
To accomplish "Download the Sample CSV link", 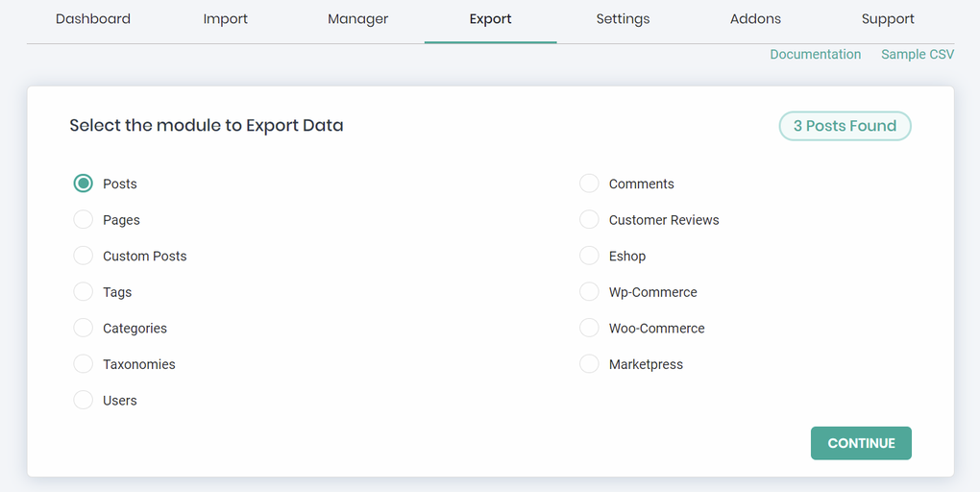I will 918,55.
